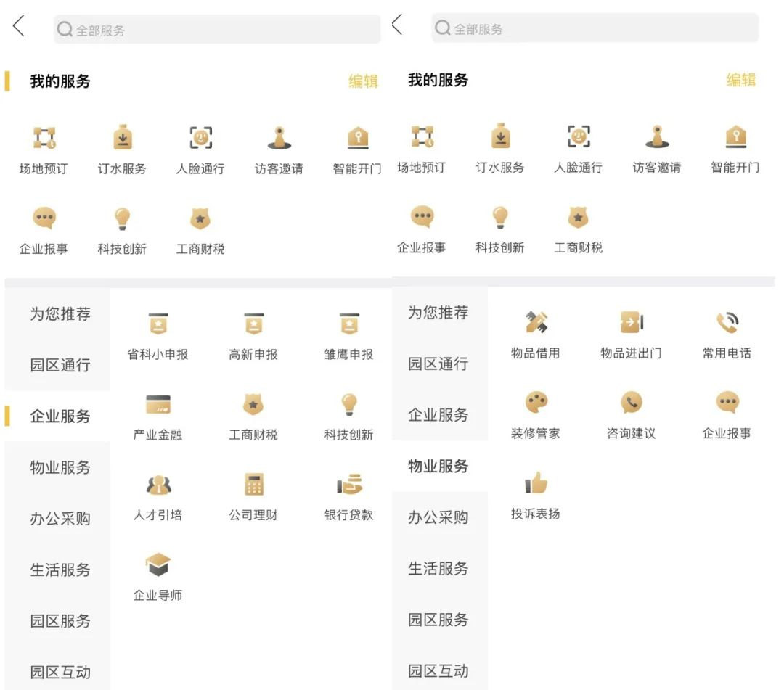Tap the 高新申报 icon
This screenshot has width=784, height=690.
pyautogui.click(x=253, y=324)
